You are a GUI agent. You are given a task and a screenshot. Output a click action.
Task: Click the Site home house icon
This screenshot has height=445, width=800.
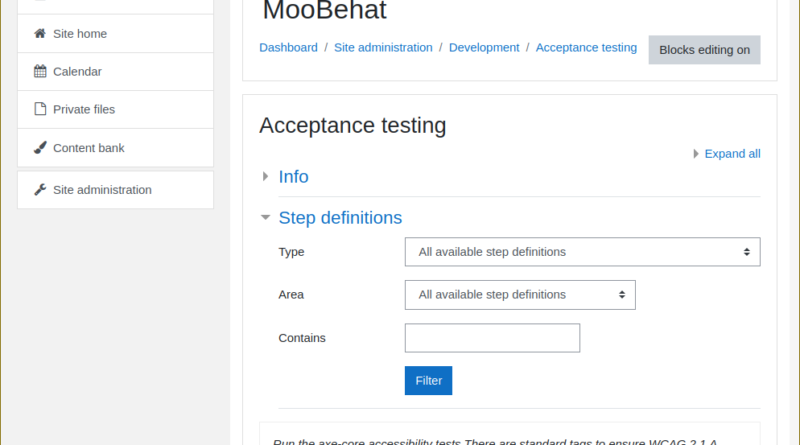point(40,34)
